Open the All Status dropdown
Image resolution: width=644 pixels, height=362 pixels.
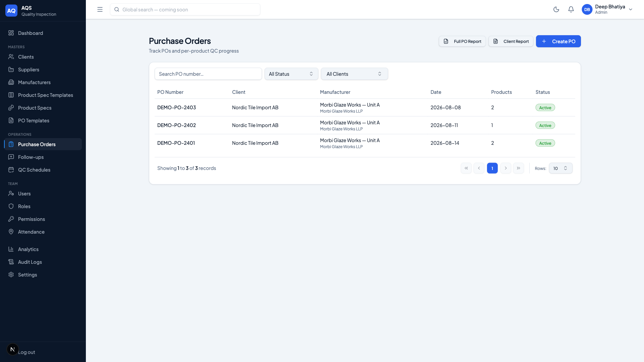pos(291,74)
